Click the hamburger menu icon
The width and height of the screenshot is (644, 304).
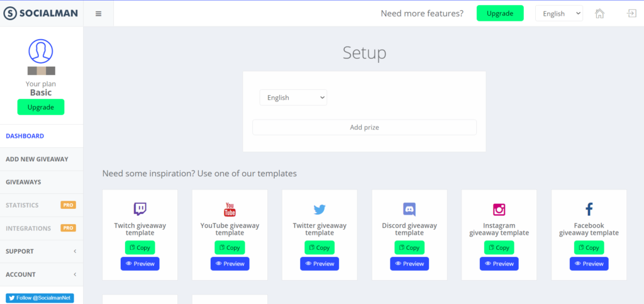[98, 14]
